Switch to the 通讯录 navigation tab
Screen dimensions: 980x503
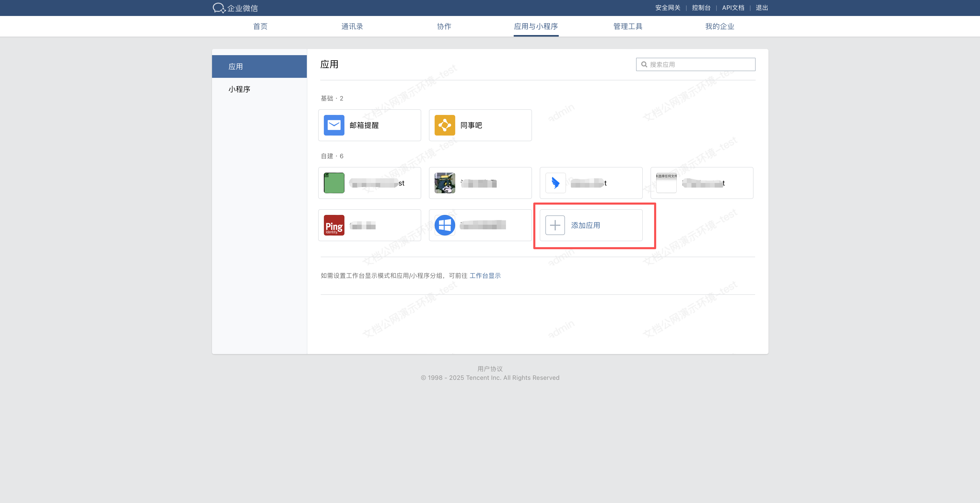pyautogui.click(x=352, y=26)
